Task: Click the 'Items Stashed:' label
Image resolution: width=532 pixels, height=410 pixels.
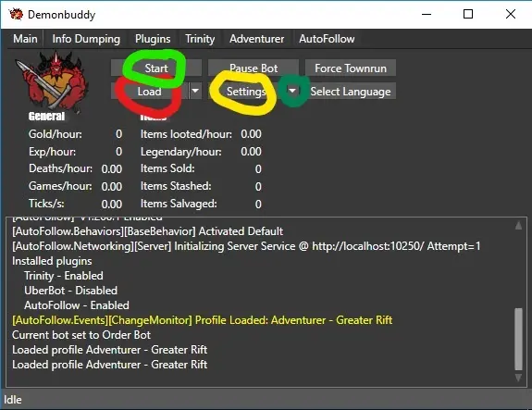Action: click(x=176, y=186)
